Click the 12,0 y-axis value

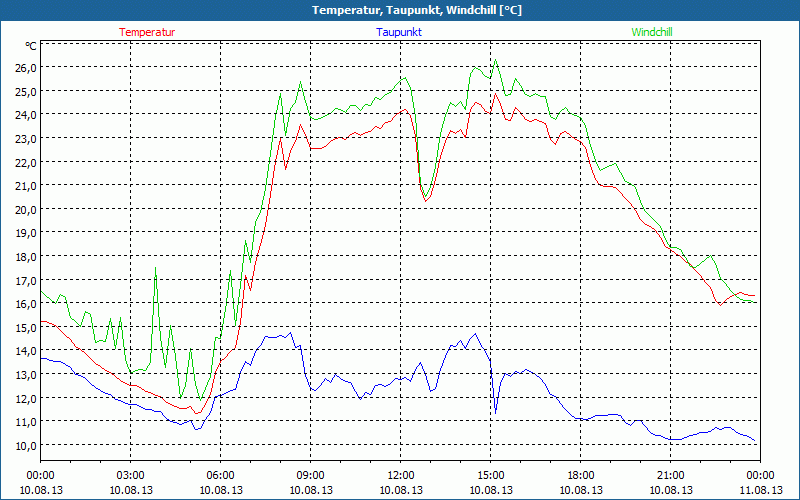coord(26,398)
